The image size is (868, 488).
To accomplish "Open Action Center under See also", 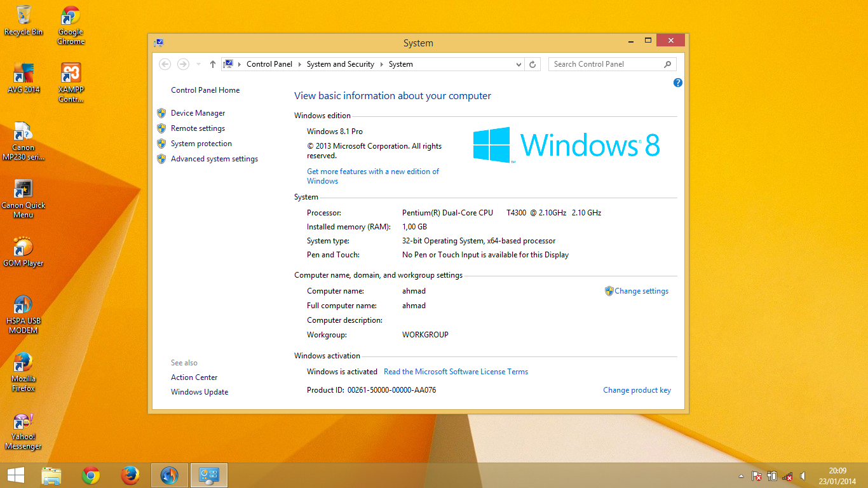I will (194, 377).
